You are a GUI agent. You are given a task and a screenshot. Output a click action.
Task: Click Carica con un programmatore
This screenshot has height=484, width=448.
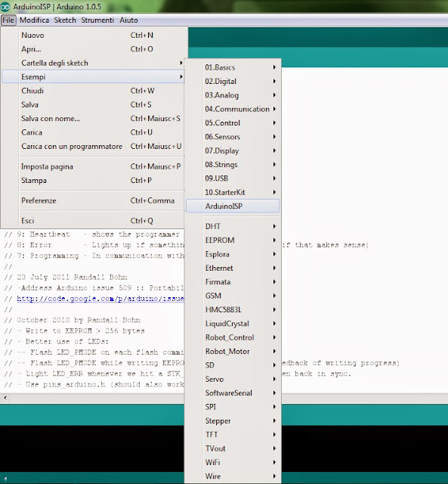click(93, 146)
